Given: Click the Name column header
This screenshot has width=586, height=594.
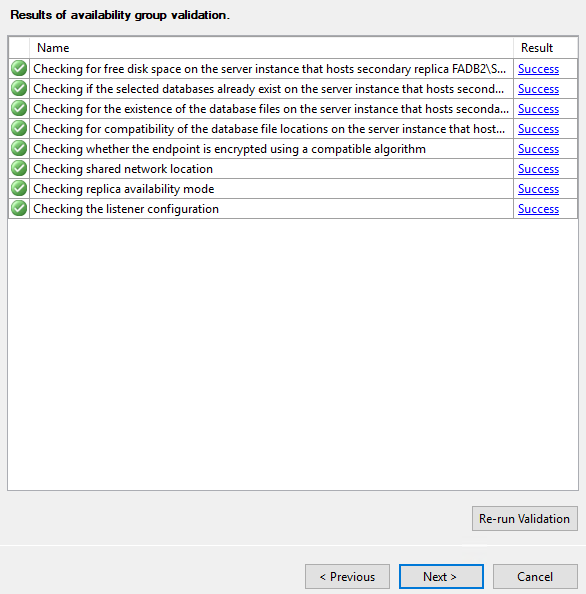Looking at the screenshot, I should pos(271,48).
